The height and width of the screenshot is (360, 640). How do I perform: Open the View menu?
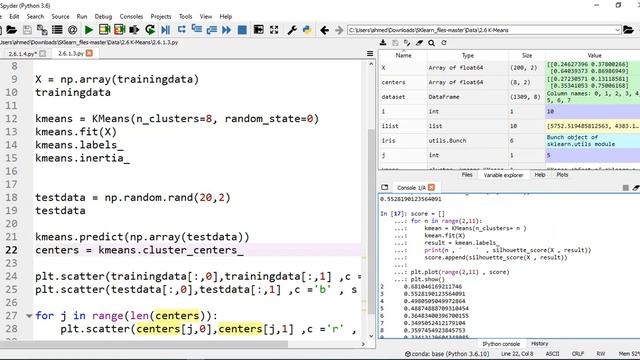[x=206, y=16]
